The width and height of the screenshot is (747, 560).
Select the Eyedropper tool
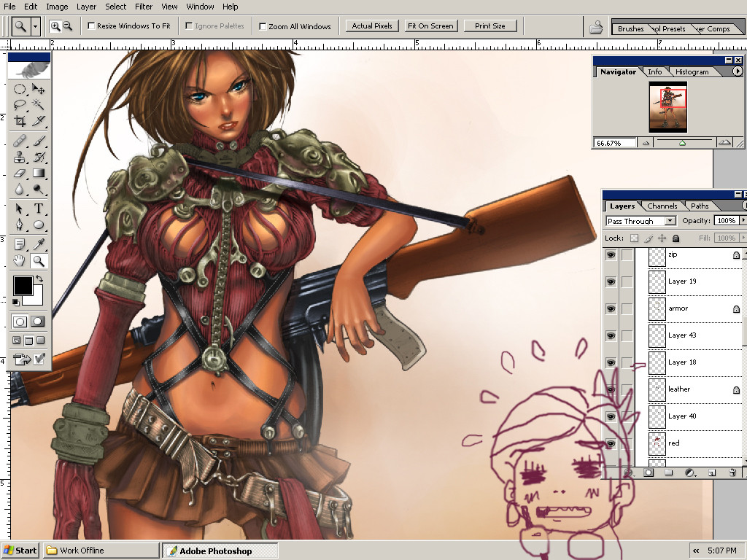pyautogui.click(x=38, y=244)
